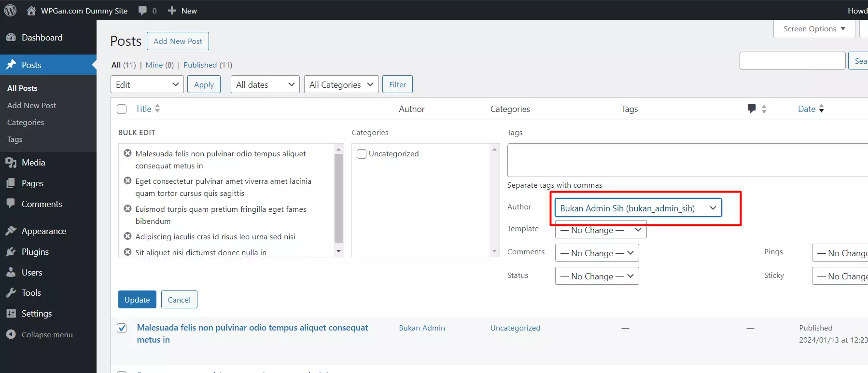Viewport: 868px width, 373px height.
Task: Open the comments bubble in admin bar
Action: [142, 10]
